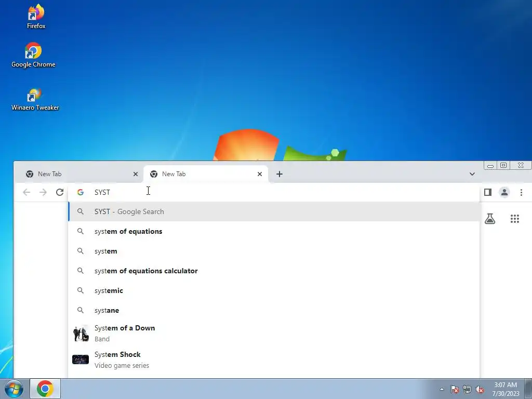Choose System of a Down band suggestion

(274, 333)
